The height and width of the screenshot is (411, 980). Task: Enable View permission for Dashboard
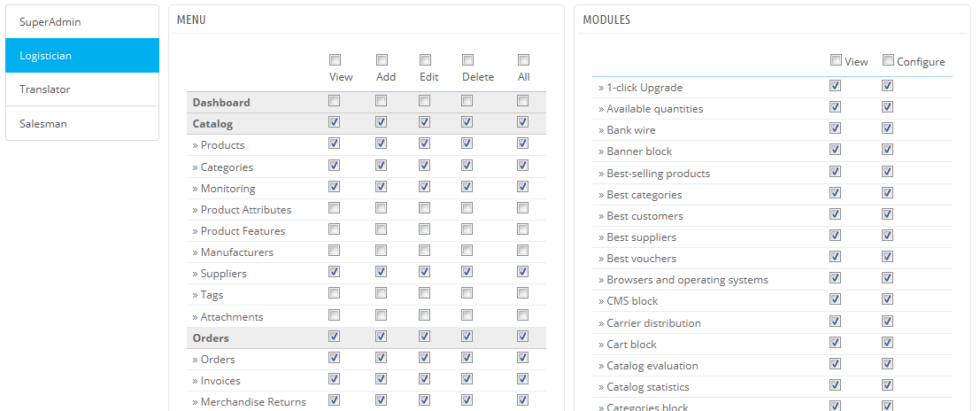[335, 101]
